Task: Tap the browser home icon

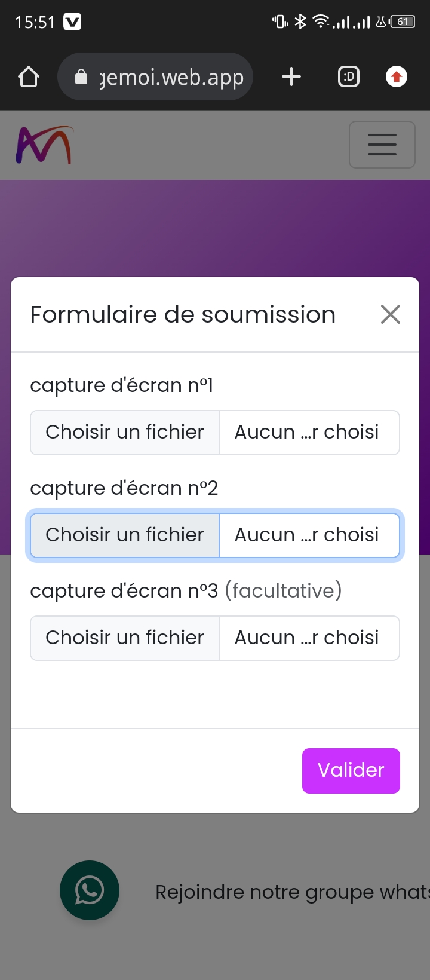Action: (29, 77)
